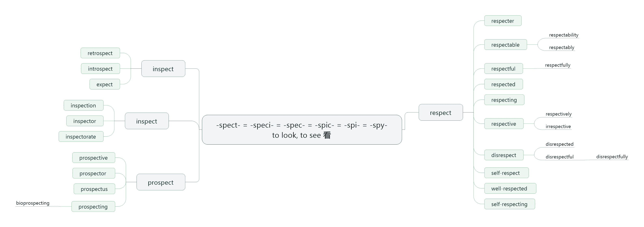Viewport: 644px width, 227px height.
Task: Select the bioprospecting leaf label
Action: point(33,203)
